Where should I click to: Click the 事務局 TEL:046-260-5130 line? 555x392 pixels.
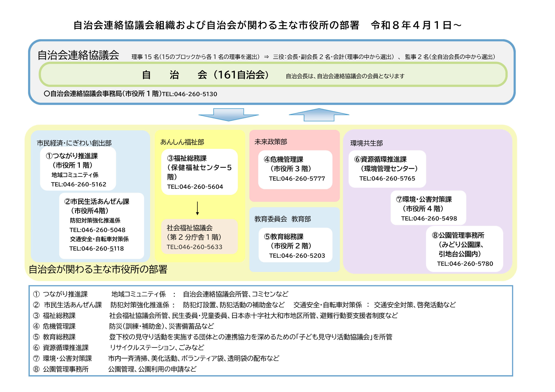click(131, 94)
